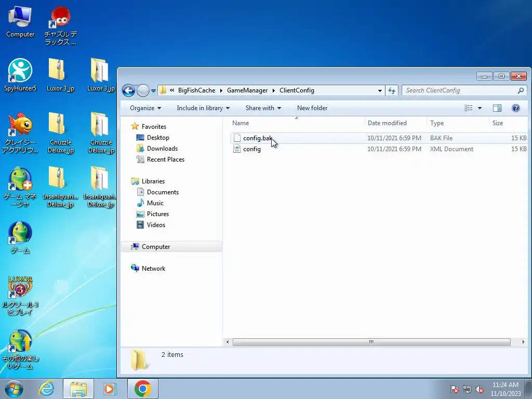Open the Chuzzle Deluxe_jp zip archive icon
532x399 pixels.
pyautogui.click(x=60, y=133)
